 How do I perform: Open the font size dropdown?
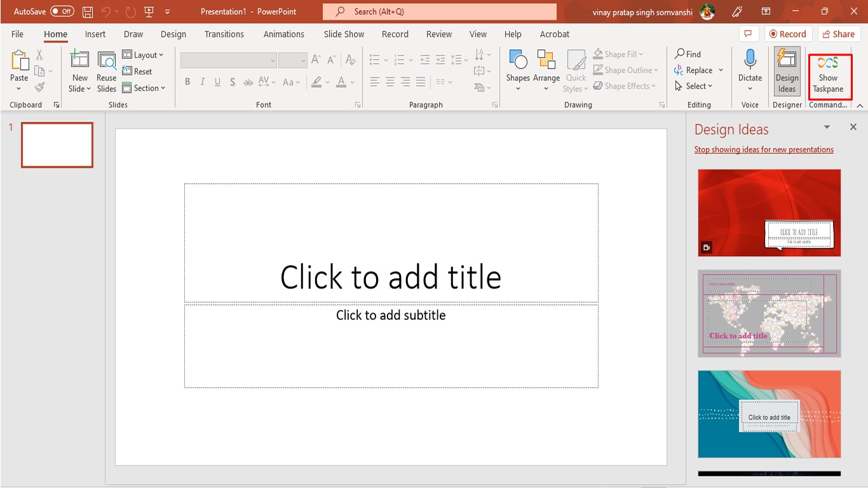click(x=303, y=60)
